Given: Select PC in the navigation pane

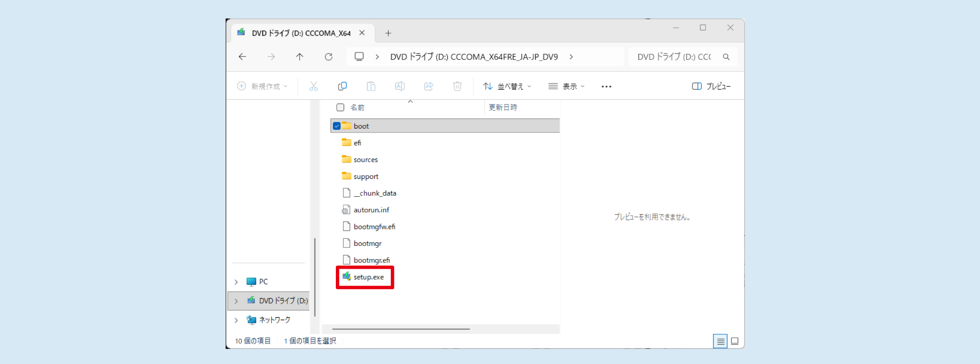Looking at the screenshot, I should click(263, 282).
